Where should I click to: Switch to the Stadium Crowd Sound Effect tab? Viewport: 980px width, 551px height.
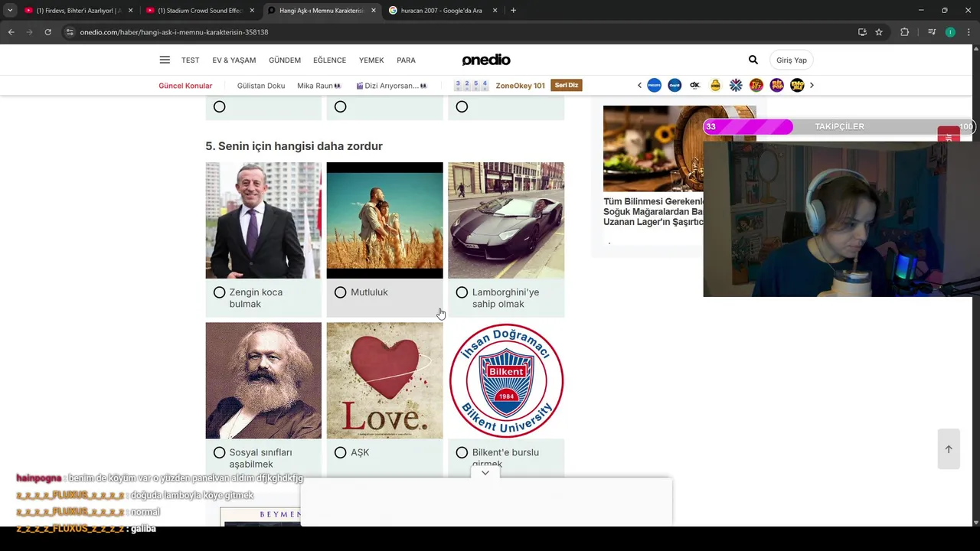point(199,11)
